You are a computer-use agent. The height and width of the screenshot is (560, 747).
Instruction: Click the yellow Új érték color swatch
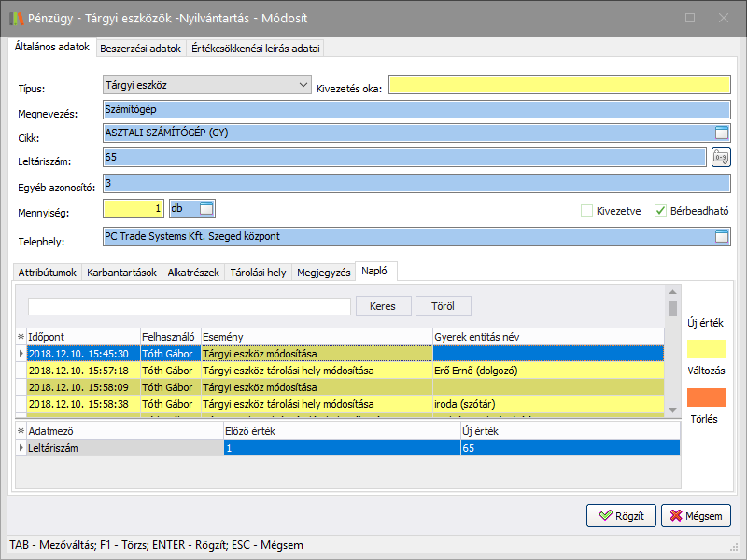point(706,349)
